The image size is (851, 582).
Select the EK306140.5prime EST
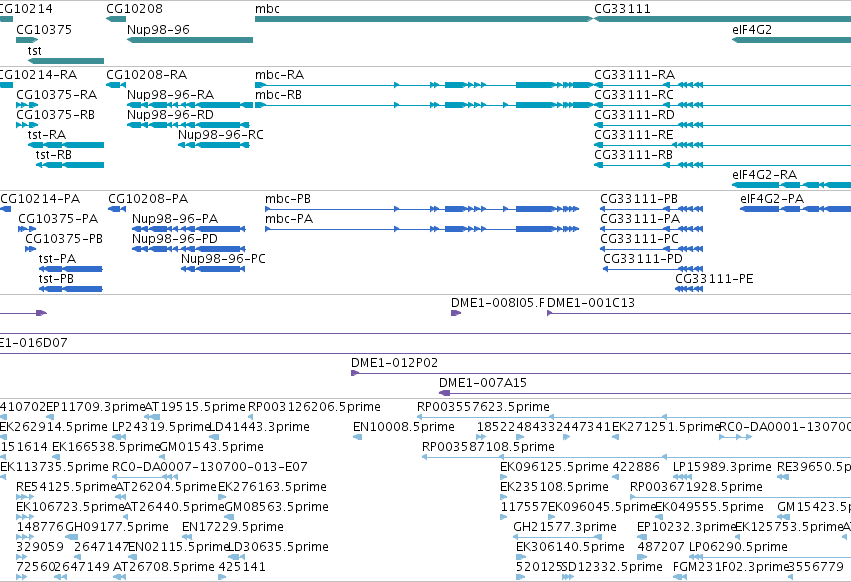(x=521, y=557)
